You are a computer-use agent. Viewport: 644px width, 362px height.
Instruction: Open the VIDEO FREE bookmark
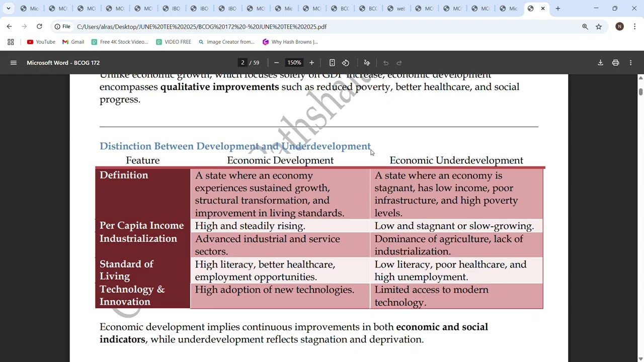pyautogui.click(x=174, y=42)
